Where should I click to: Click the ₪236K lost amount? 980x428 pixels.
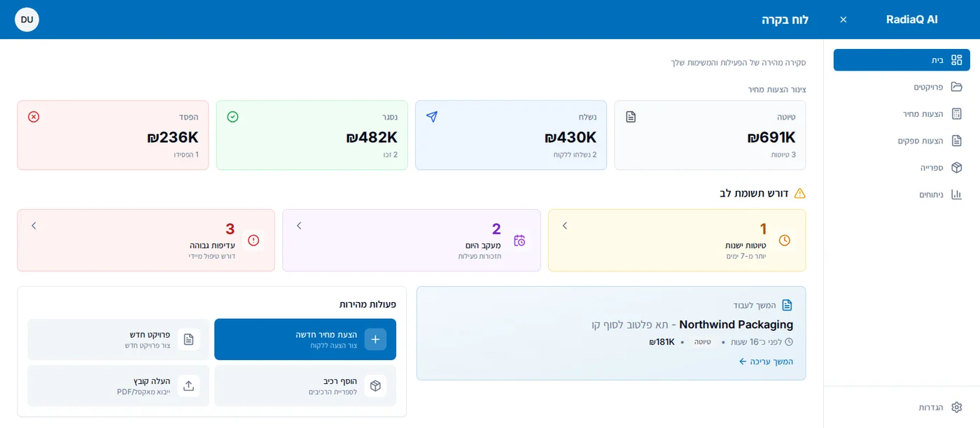(173, 137)
